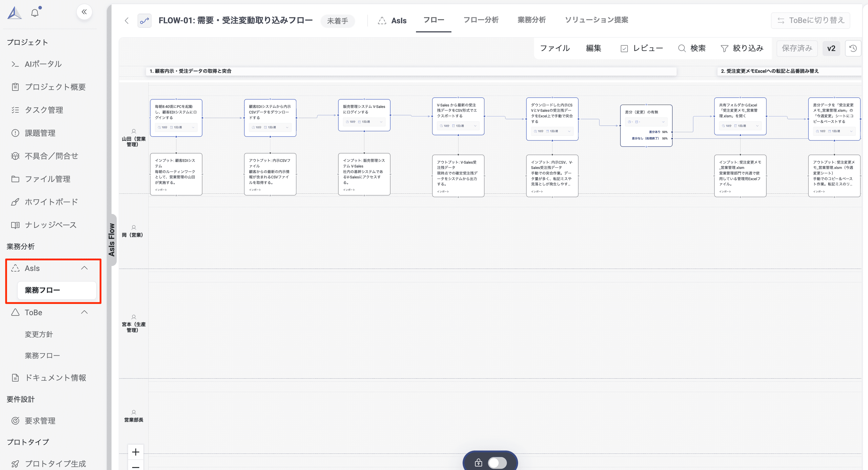Expand details of 販売管理システム V-Salesにログイン card
868x470 pixels.
click(381, 122)
